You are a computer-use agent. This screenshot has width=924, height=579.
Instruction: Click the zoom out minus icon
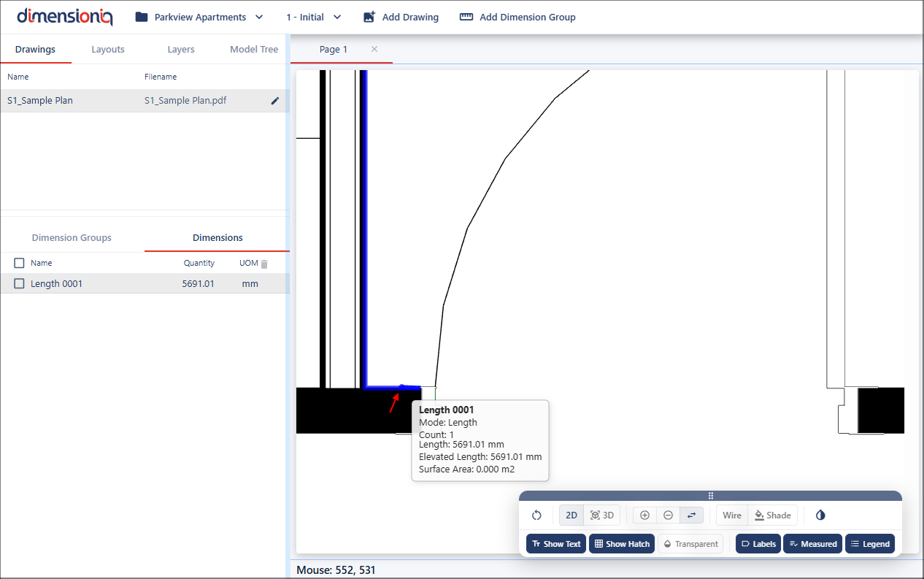(x=668, y=515)
